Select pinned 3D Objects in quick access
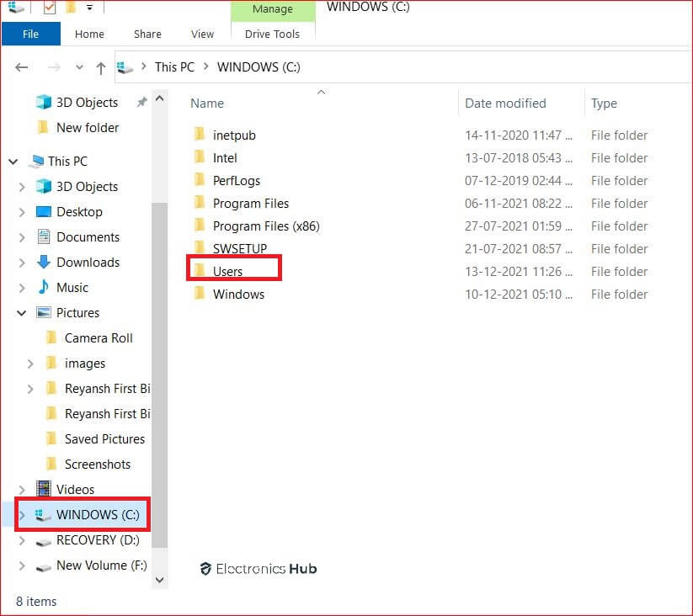The height and width of the screenshot is (616, 693). coord(87,103)
